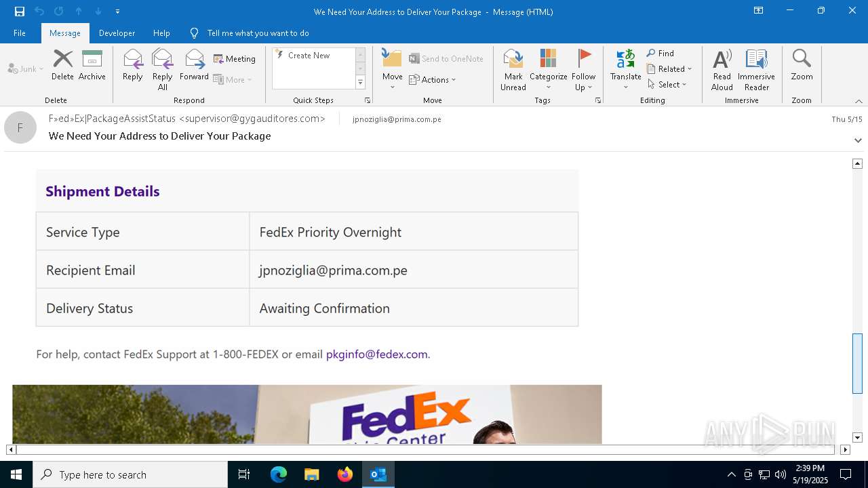The image size is (868, 488).
Task: Click the Shipment Details heading
Action: tap(102, 191)
